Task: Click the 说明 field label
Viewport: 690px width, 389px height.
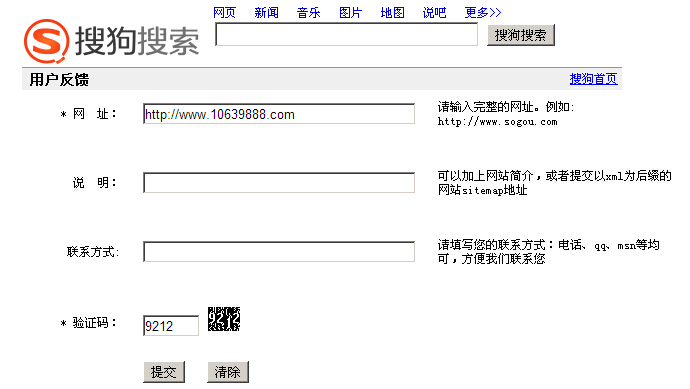Action: pos(95,183)
